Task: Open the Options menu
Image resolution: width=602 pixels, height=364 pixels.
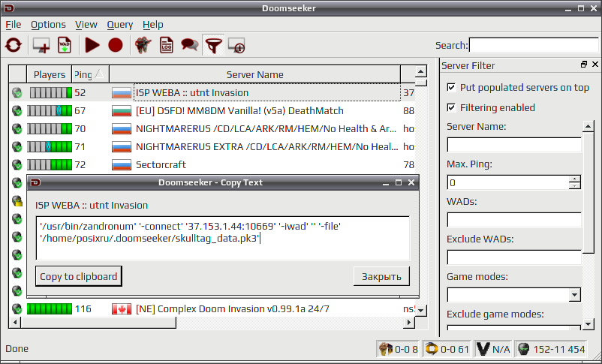Action: (x=48, y=25)
